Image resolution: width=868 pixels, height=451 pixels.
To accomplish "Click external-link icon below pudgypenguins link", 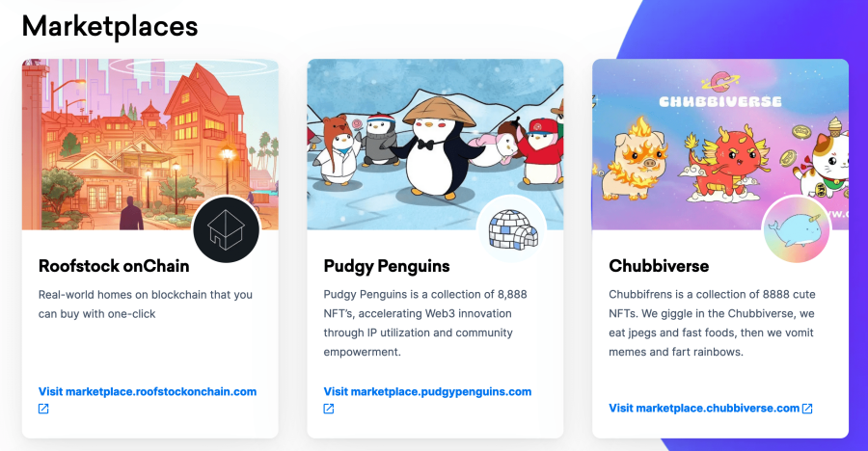I will [x=328, y=409].
